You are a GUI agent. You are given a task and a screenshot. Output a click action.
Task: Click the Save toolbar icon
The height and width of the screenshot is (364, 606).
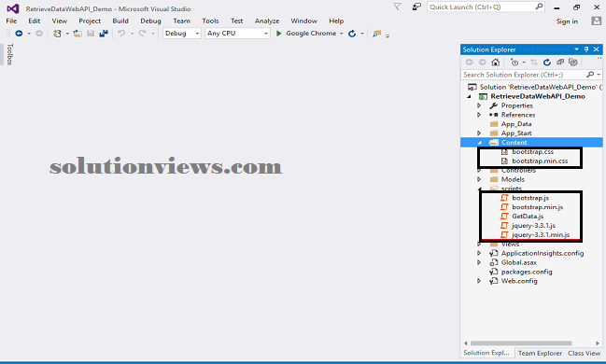tap(91, 34)
